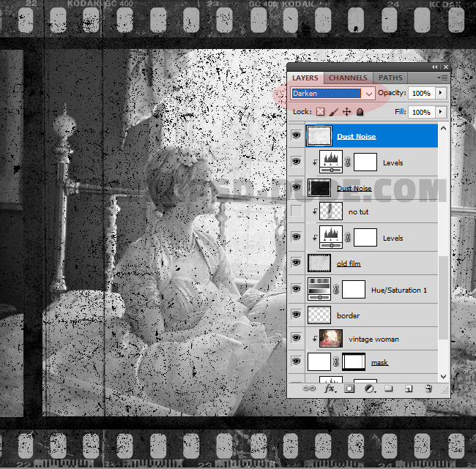Toggle Lock image pixels brush icon
476x469 pixels.
[333, 112]
